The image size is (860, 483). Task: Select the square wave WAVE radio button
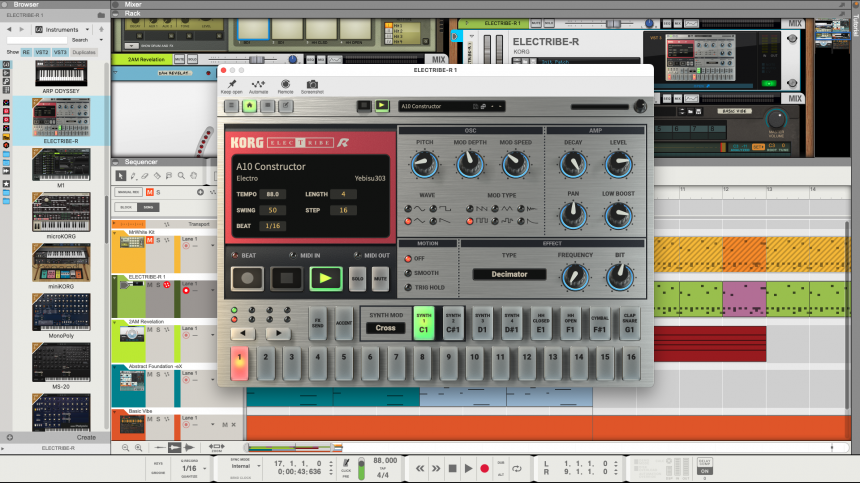[x=433, y=209]
